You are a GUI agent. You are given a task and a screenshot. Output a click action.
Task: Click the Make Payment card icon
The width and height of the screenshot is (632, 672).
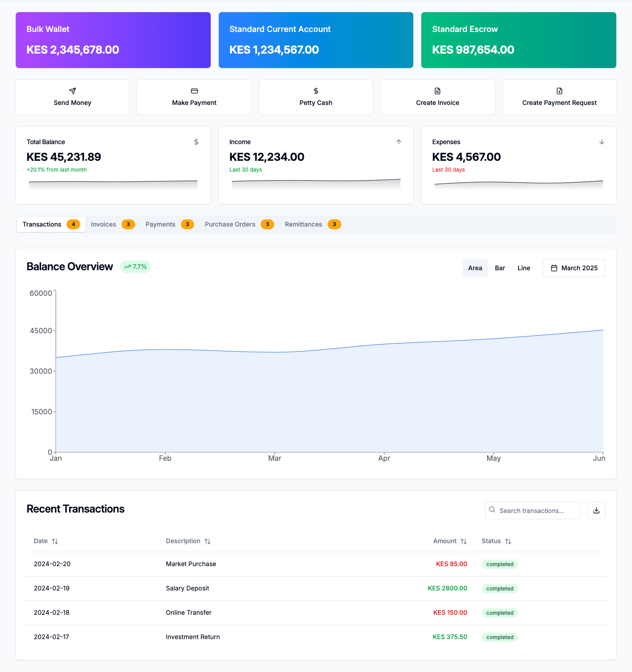(194, 91)
